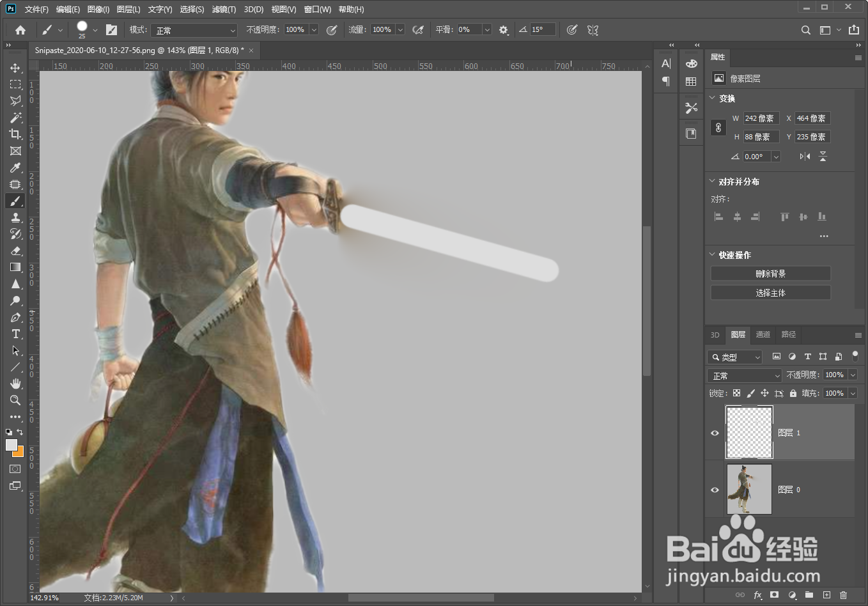868x606 pixels.
Task: Select the Magic Wand tool
Action: coord(15,118)
